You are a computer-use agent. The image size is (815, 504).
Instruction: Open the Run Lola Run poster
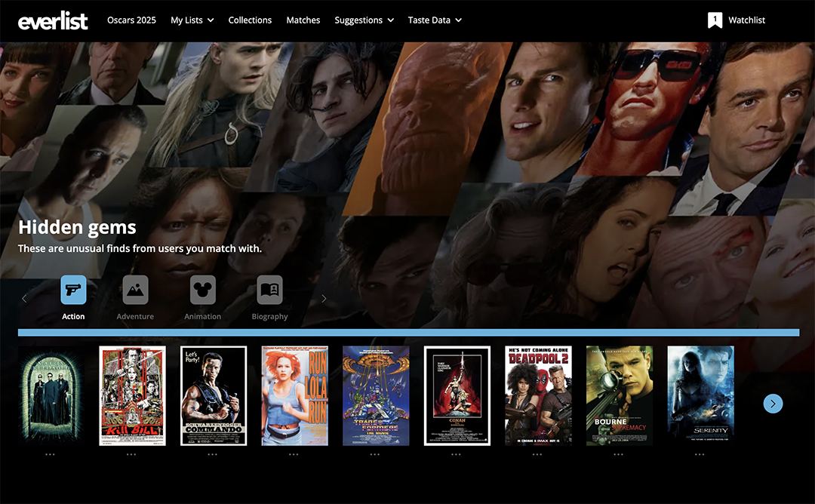[x=294, y=395]
